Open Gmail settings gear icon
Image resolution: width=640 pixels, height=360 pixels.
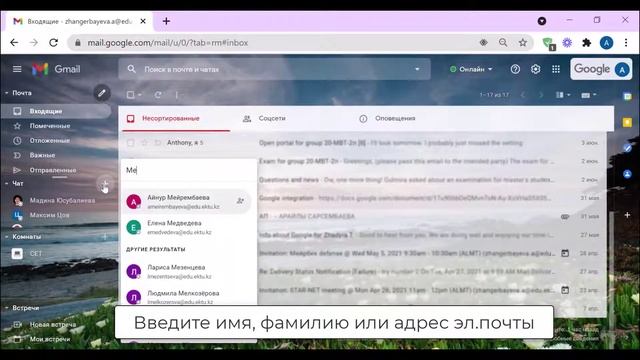point(536,69)
